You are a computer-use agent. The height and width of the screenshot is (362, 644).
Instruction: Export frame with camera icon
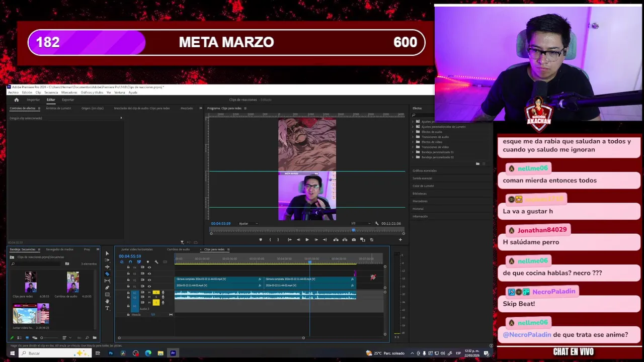(354, 239)
